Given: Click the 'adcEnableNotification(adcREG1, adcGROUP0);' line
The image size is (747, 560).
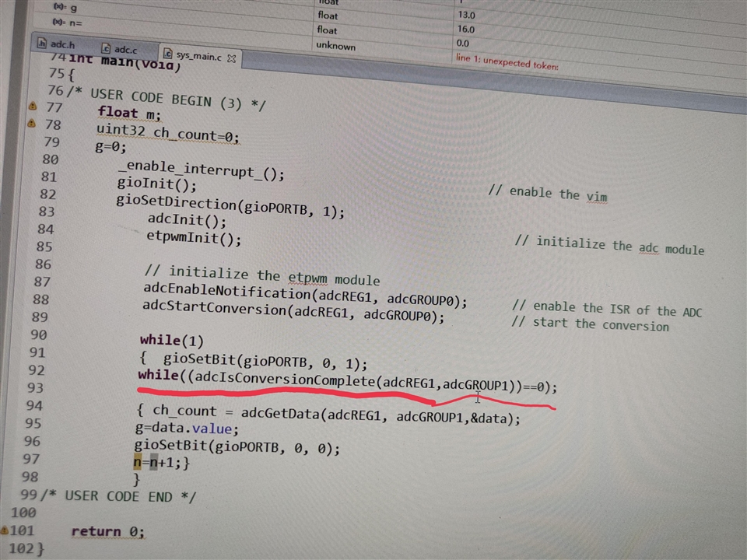Looking at the screenshot, I should coord(305,296).
